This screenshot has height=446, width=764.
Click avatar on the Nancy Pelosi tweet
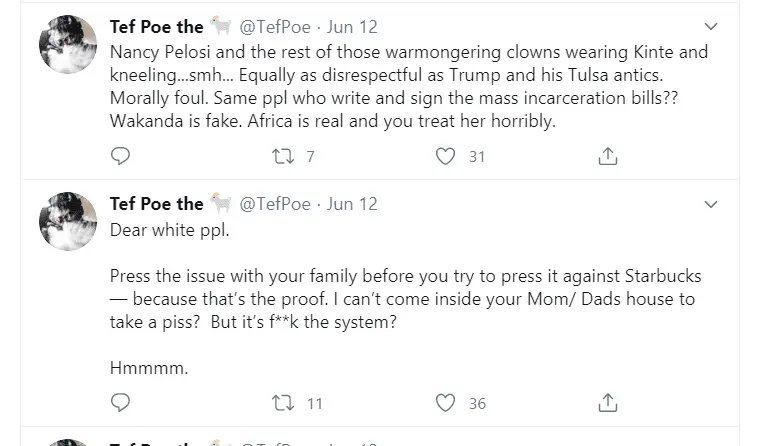coord(68,44)
